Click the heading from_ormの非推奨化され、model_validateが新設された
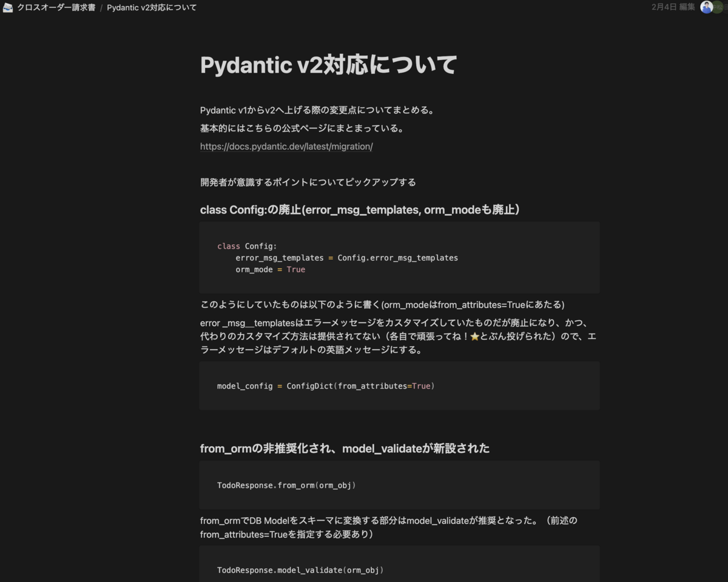Screen dimensions: 728x582 point(345,449)
